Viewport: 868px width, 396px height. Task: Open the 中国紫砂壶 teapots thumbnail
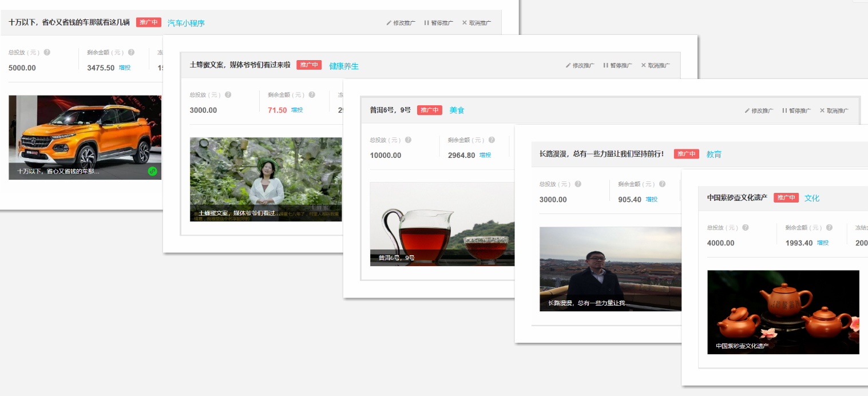point(783,312)
